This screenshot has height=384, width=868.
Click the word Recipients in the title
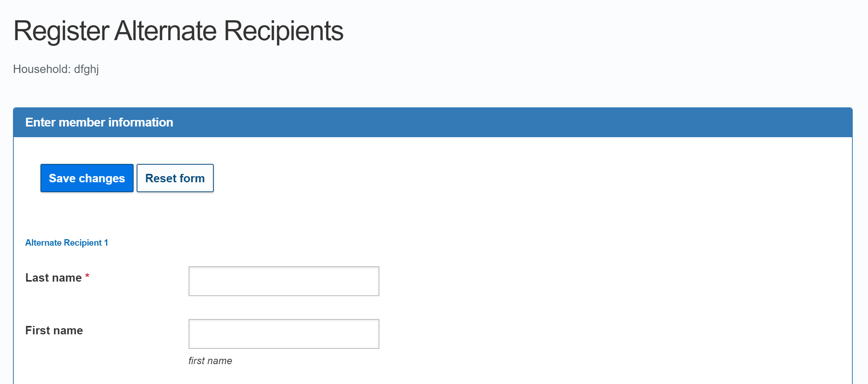coord(283,31)
